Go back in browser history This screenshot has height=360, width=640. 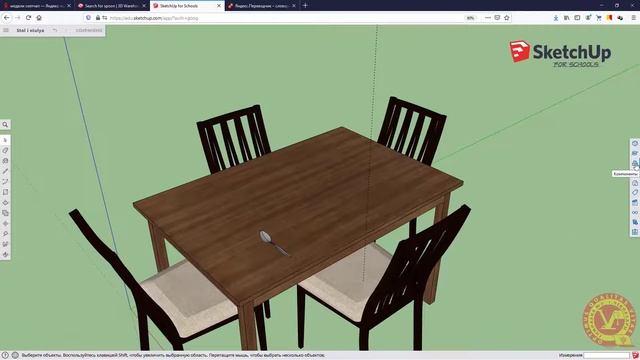[x=7, y=18]
